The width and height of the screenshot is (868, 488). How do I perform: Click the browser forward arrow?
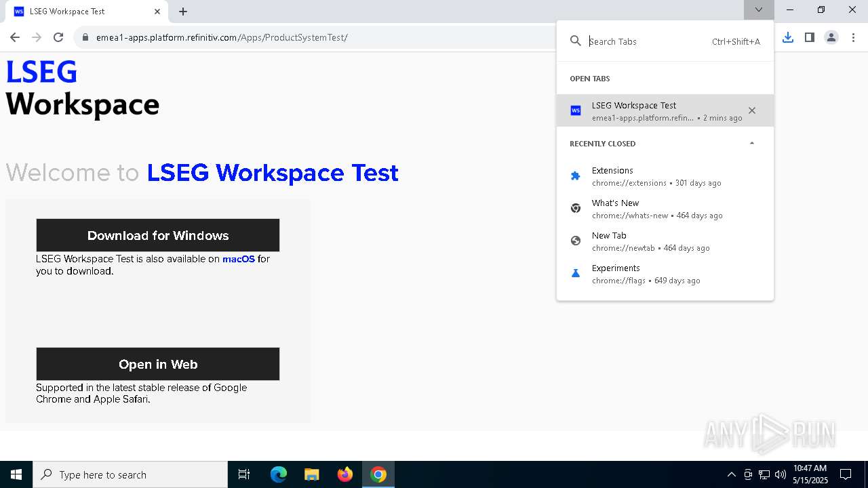point(37,37)
